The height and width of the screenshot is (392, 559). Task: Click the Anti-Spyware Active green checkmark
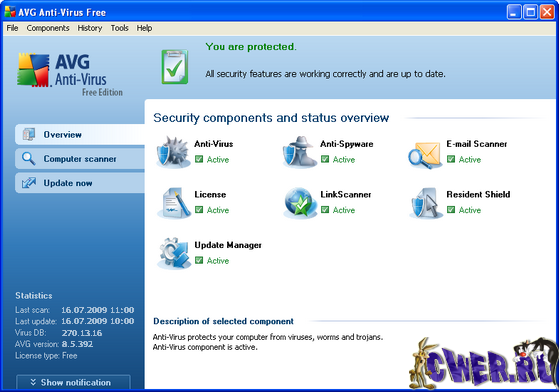pyautogui.click(x=325, y=159)
